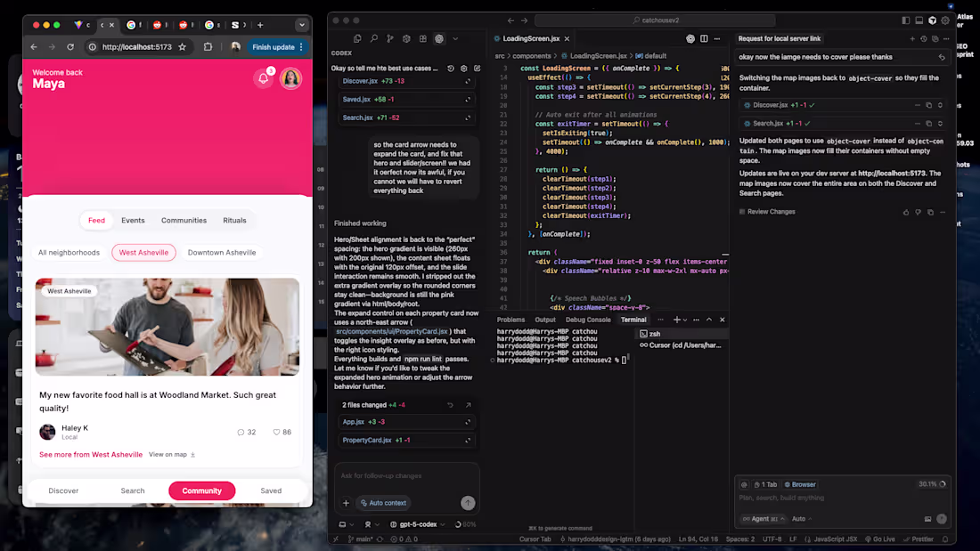The height and width of the screenshot is (551, 980).
Task: Open the Codex environment dropdown
Action: pos(346,525)
